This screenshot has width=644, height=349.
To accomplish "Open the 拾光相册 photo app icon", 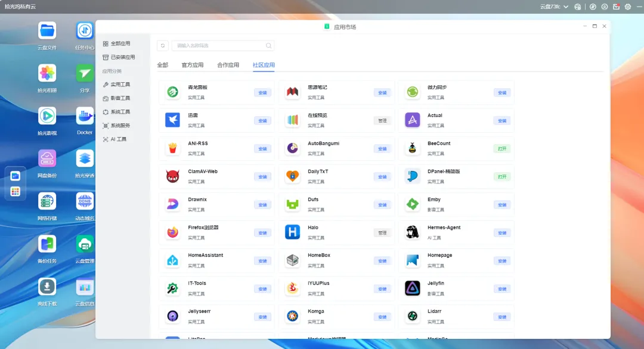I will (47, 73).
